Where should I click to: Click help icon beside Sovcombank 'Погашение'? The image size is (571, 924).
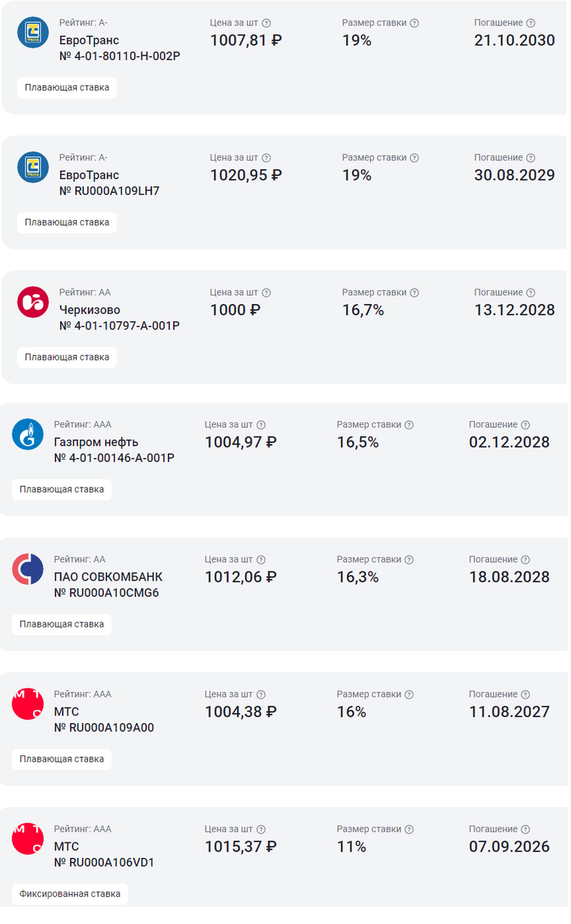tap(526, 560)
